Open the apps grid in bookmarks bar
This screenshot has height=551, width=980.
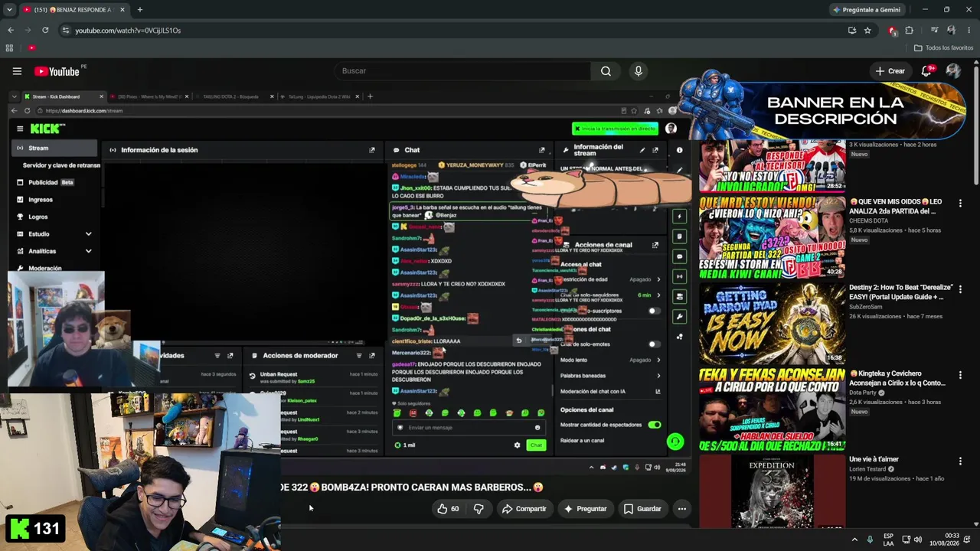(9, 48)
